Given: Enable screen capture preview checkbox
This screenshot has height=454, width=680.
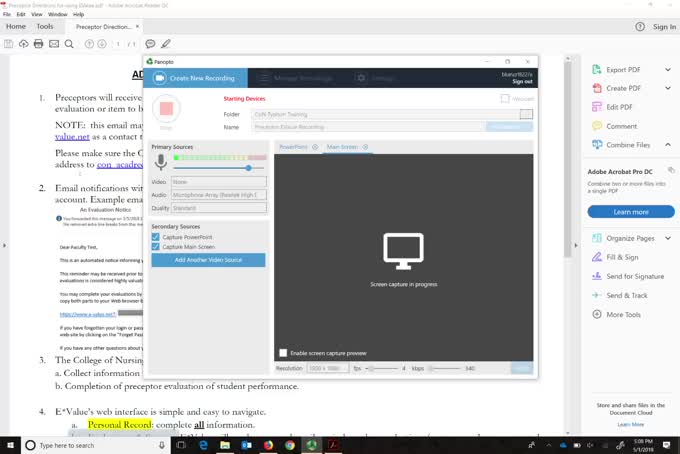Looking at the screenshot, I should click(283, 353).
